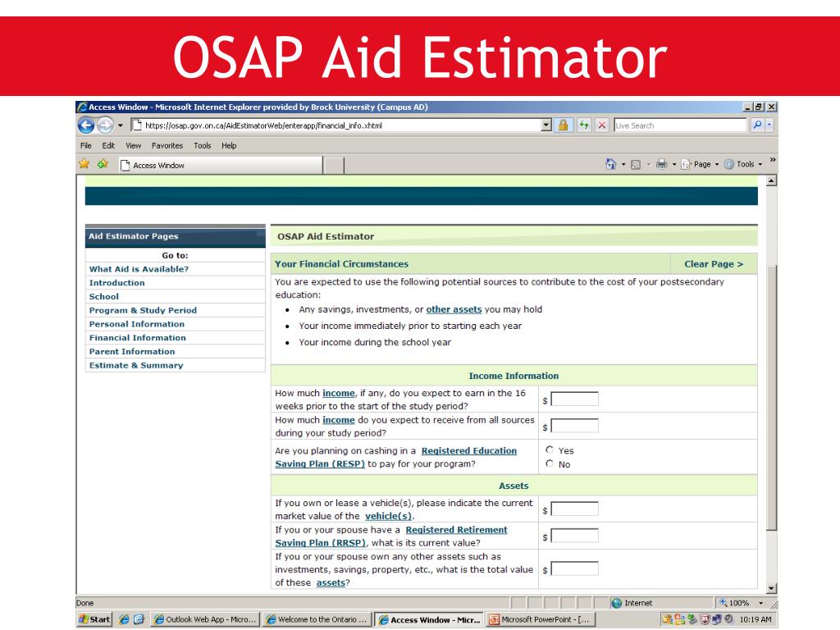
Task: Go to What Aid is Available? page
Action: click(x=139, y=269)
